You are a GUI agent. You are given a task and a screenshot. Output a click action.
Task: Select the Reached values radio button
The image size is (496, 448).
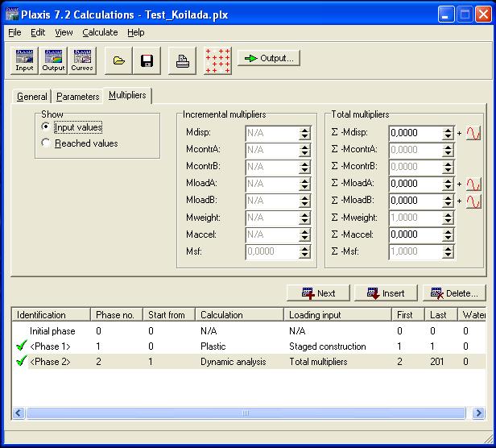46,143
